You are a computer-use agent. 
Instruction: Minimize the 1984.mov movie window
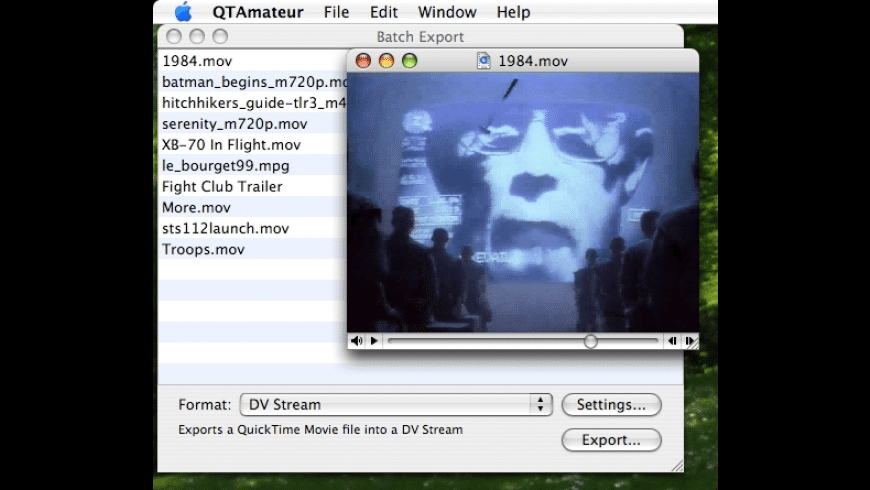pos(386,60)
